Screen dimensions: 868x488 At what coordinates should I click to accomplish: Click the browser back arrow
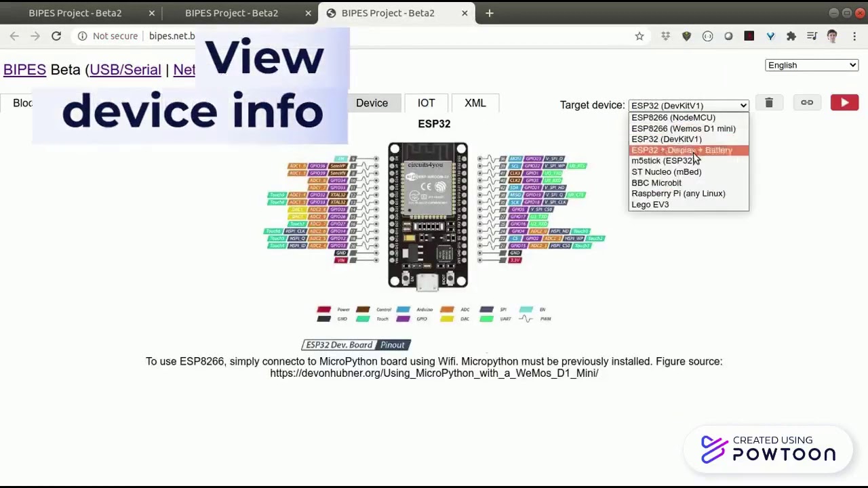(x=14, y=36)
